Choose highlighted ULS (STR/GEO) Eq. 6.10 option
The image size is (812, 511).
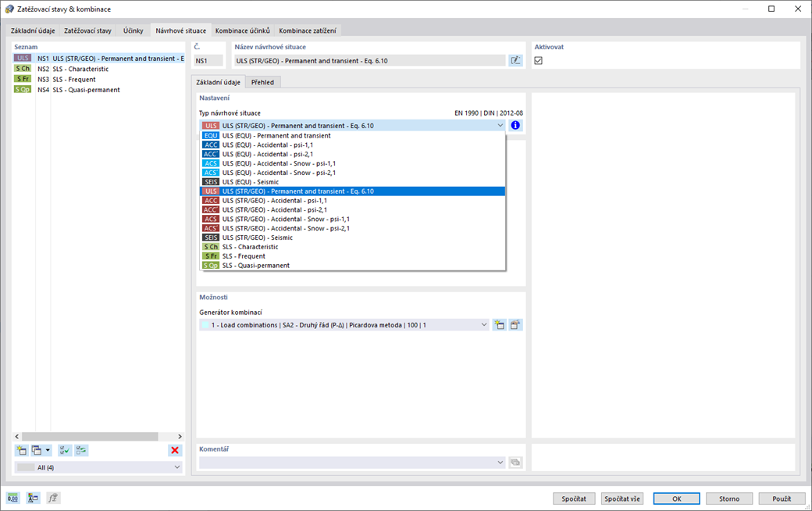353,191
